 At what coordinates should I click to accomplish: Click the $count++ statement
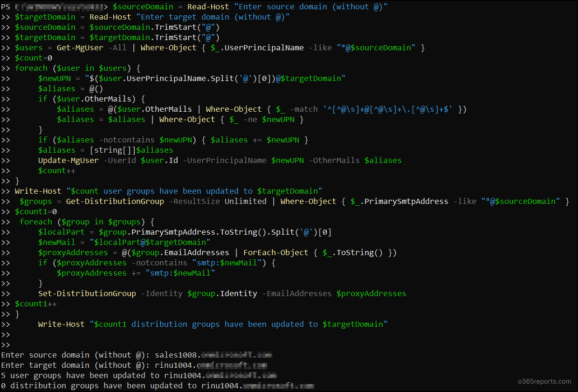[x=56, y=170]
